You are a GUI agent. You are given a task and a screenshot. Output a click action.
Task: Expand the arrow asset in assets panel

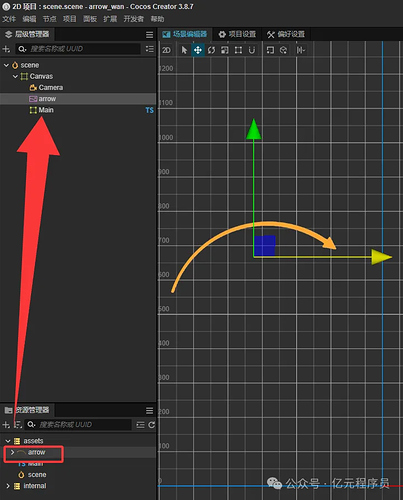[12, 452]
